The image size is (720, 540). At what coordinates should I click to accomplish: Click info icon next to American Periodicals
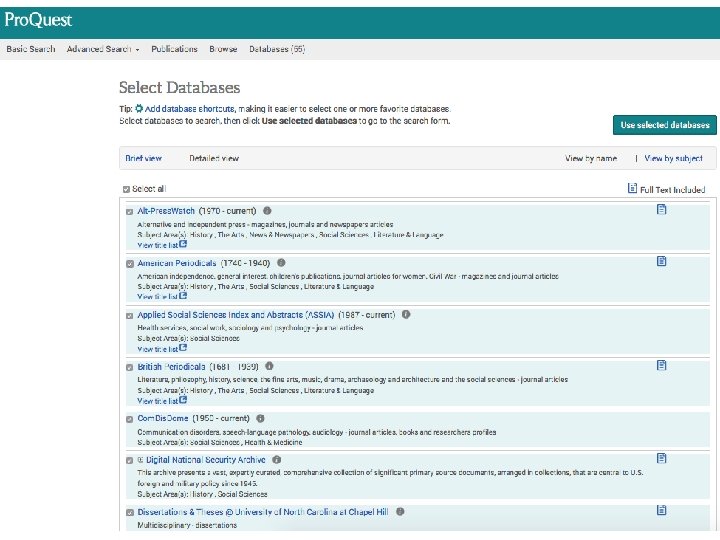click(281, 263)
